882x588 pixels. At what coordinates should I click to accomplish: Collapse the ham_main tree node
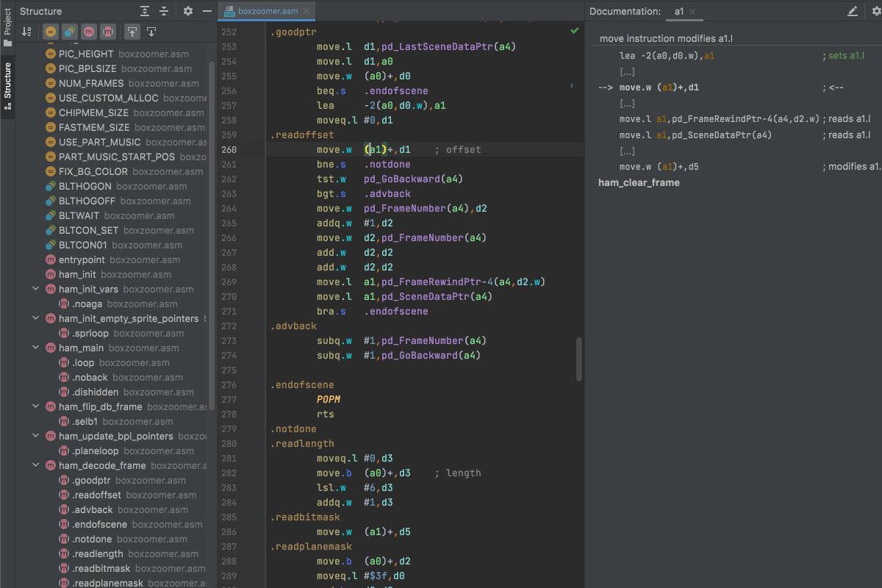point(35,348)
